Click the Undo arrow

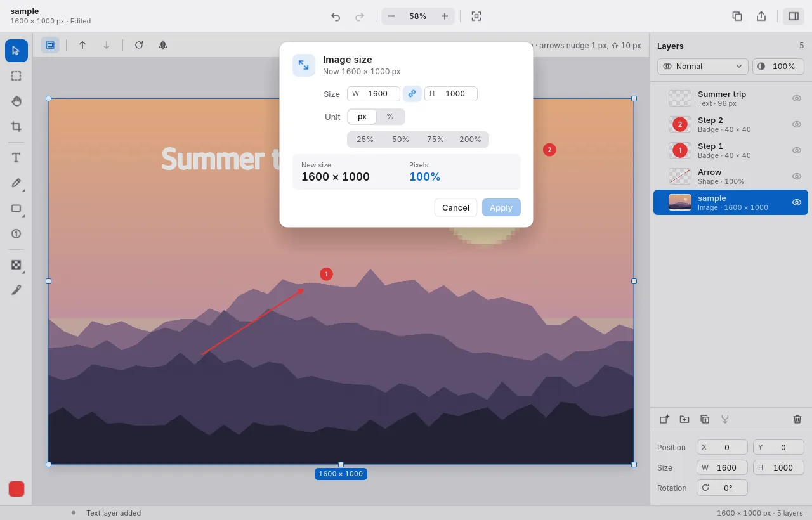coord(336,16)
